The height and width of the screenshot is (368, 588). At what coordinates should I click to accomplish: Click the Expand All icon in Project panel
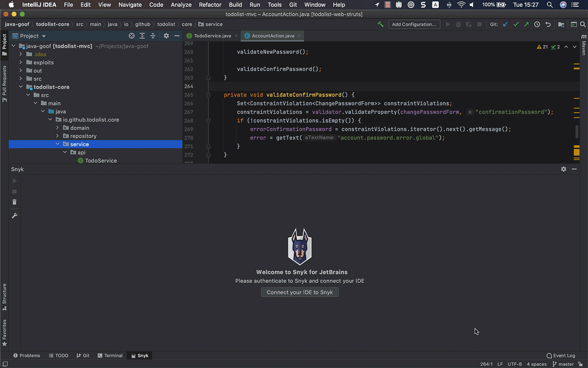(x=142, y=35)
